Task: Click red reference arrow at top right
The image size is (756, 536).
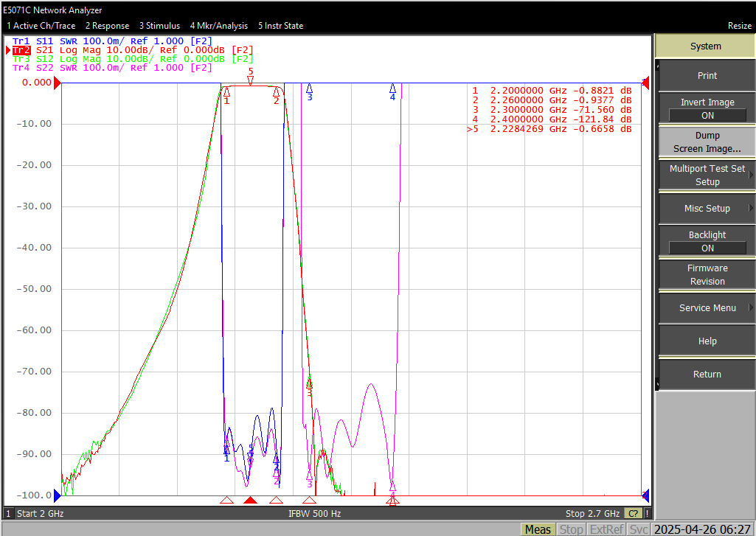Action: (645, 83)
